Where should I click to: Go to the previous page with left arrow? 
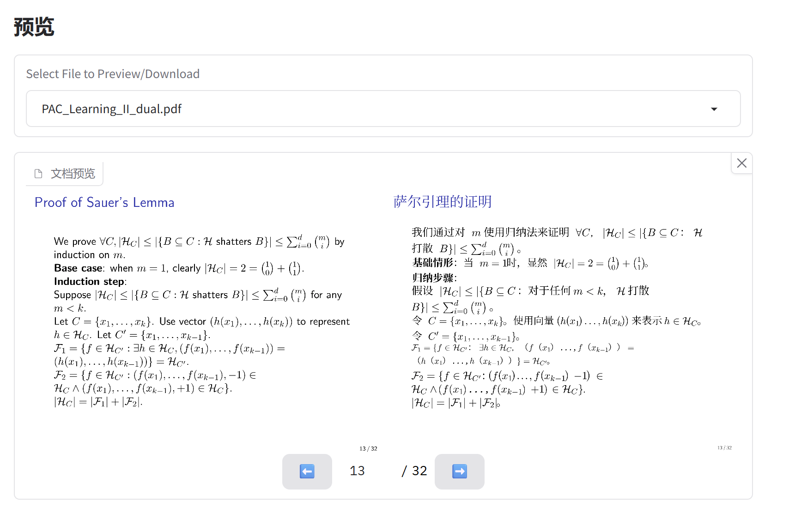tap(307, 472)
